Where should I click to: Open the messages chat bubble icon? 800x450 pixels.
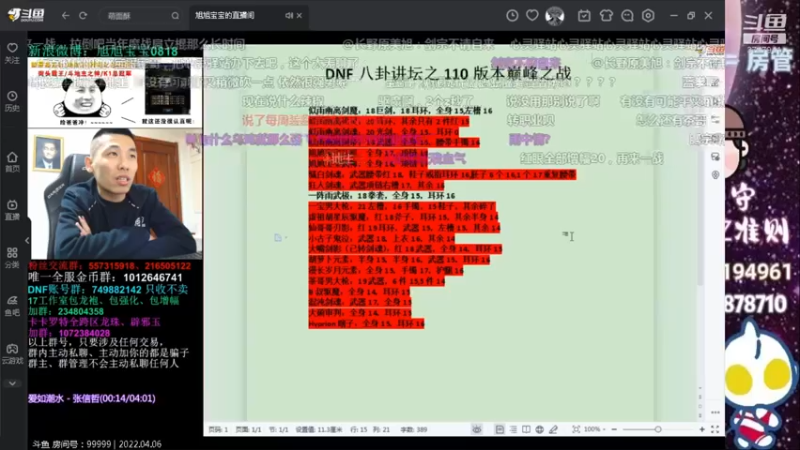[x=627, y=16]
